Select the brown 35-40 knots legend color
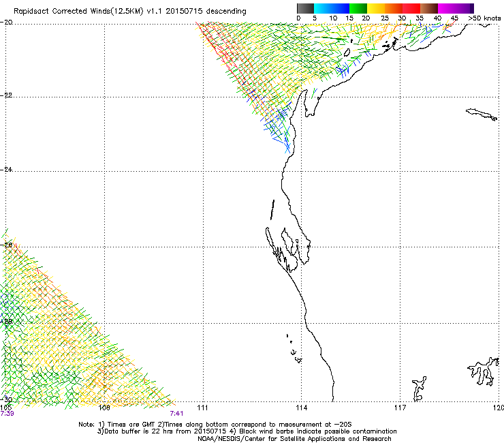 pyautogui.click(x=429, y=8)
